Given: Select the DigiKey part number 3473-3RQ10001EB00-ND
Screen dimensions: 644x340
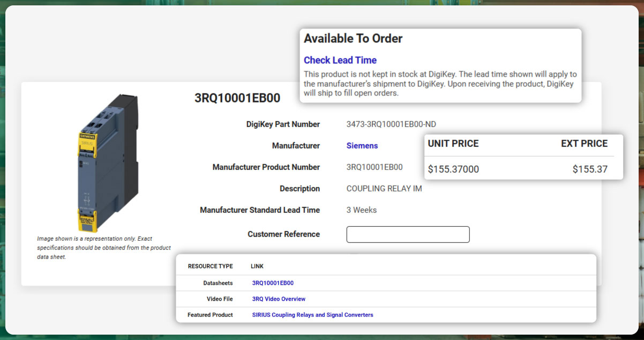Looking at the screenshot, I should coord(392,124).
